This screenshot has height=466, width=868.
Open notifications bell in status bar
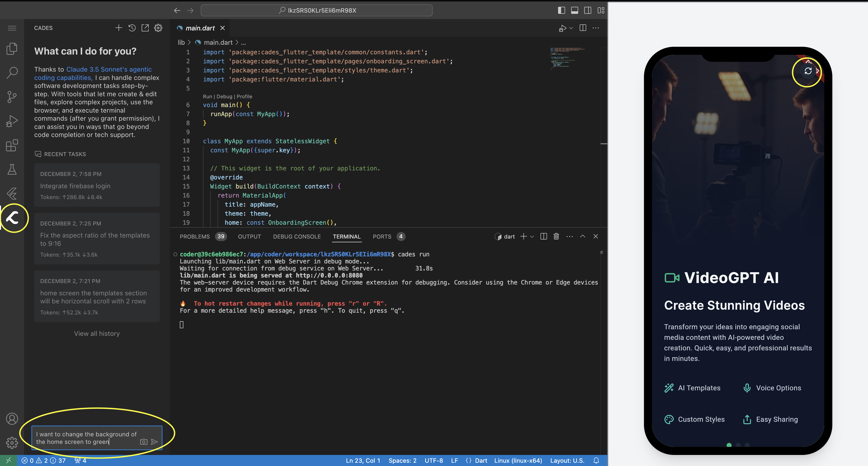coord(596,460)
